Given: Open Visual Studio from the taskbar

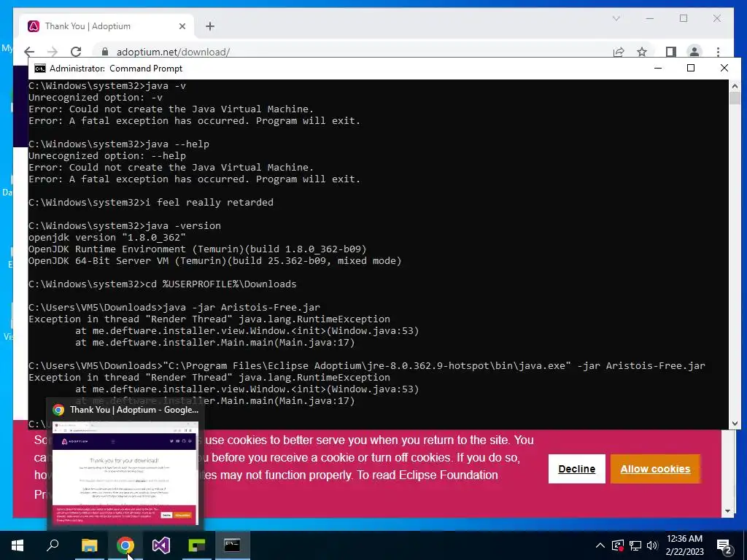Looking at the screenshot, I should (161, 545).
